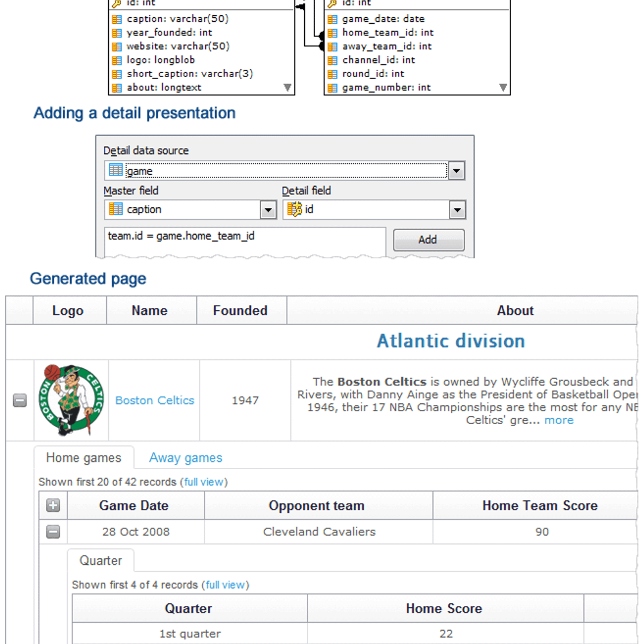Screen dimensions: 644x644
Task: Click column icon beside logo: longblob
Action: pos(116,60)
